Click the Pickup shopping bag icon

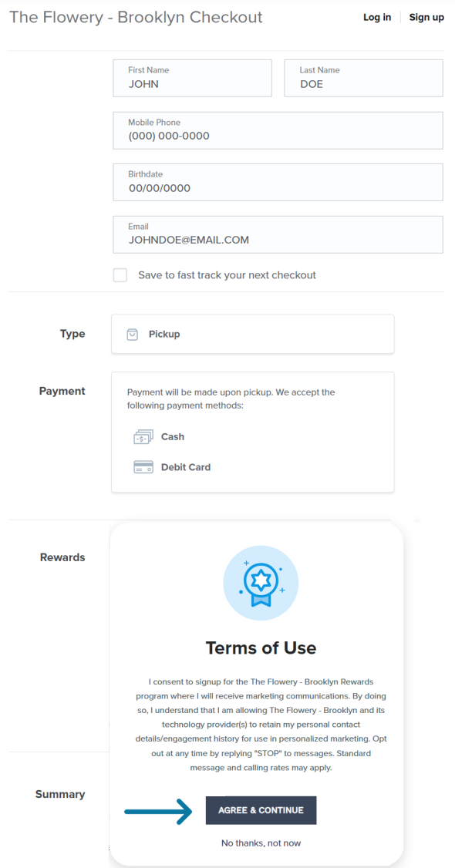click(x=133, y=335)
